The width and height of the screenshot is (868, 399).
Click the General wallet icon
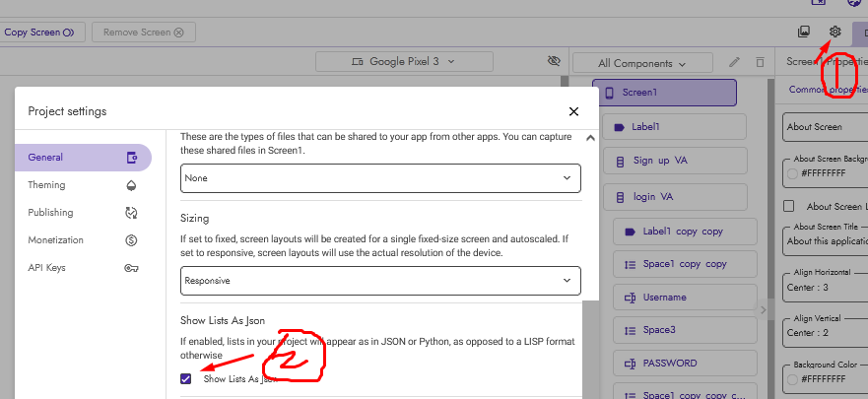(131, 158)
